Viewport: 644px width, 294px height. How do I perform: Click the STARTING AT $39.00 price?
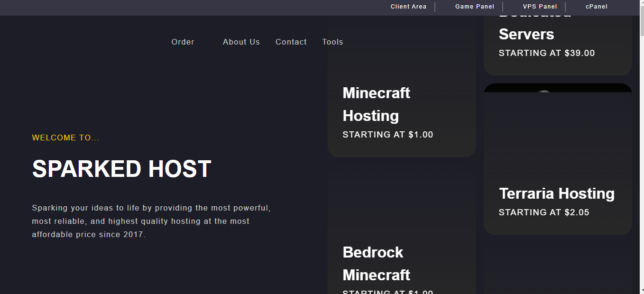(x=547, y=53)
